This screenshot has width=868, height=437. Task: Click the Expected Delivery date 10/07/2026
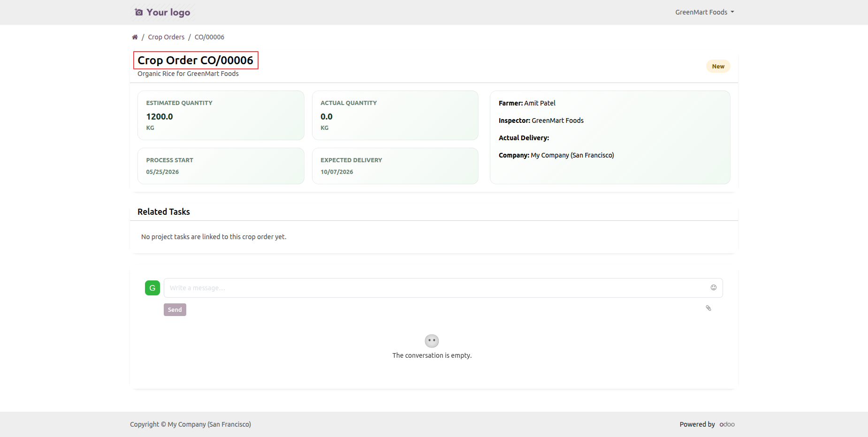[x=337, y=172]
